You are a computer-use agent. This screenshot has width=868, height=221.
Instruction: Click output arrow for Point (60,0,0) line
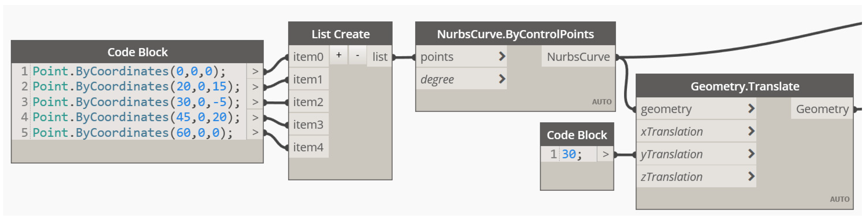click(x=255, y=133)
